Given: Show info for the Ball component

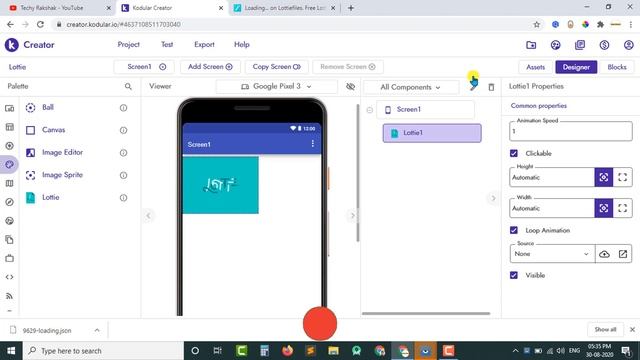Looking at the screenshot, I should (x=123, y=108).
